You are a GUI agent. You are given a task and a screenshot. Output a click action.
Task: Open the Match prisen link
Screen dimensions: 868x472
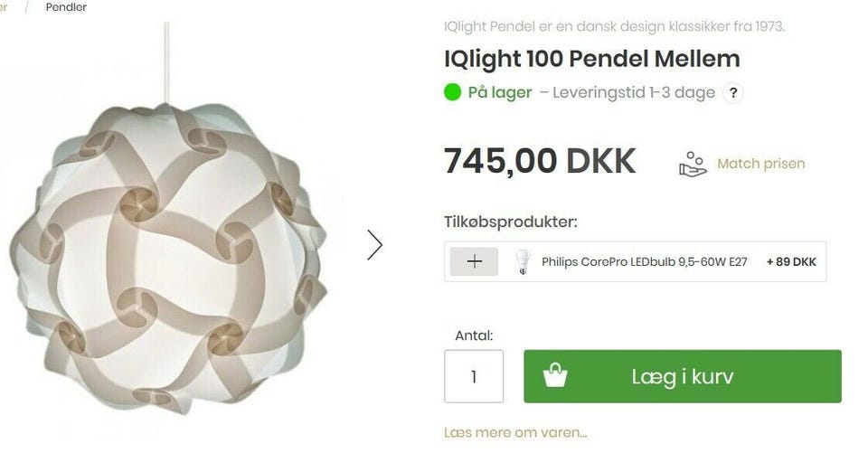(761, 164)
